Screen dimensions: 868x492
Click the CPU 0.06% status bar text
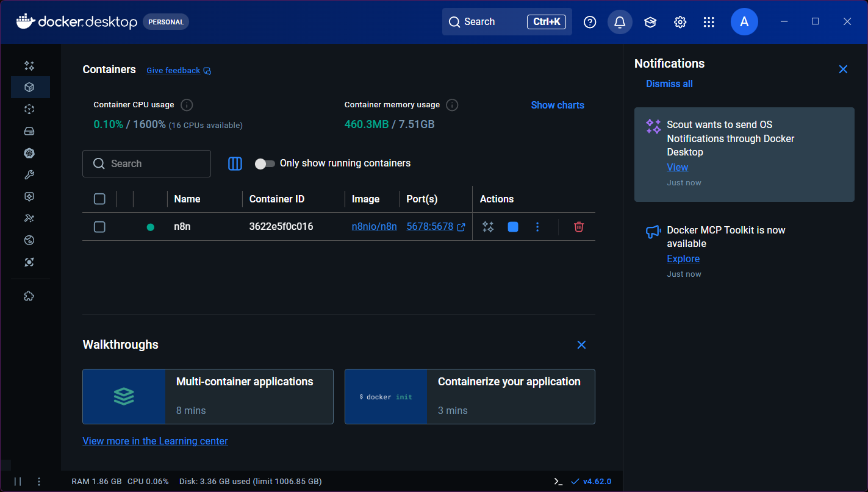pyautogui.click(x=148, y=482)
